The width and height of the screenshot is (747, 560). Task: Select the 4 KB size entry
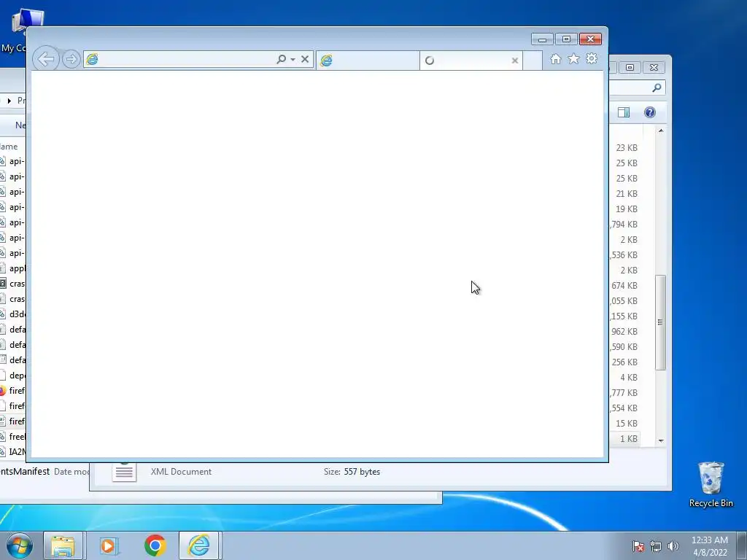click(629, 378)
